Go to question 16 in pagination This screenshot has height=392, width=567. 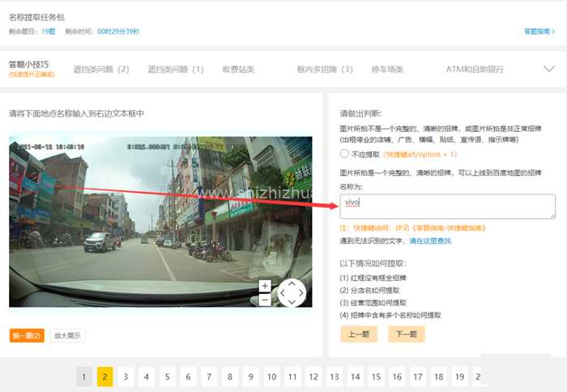[397, 377]
